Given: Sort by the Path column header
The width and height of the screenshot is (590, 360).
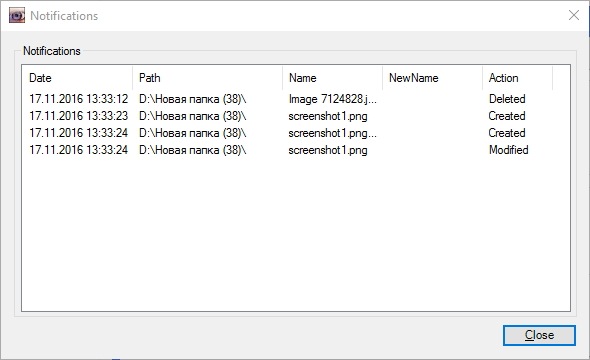Looking at the screenshot, I should point(207,78).
